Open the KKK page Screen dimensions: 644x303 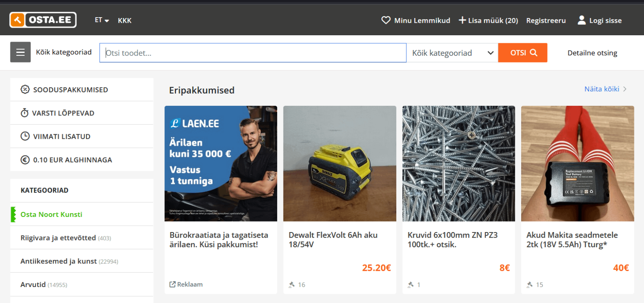pos(125,20)
